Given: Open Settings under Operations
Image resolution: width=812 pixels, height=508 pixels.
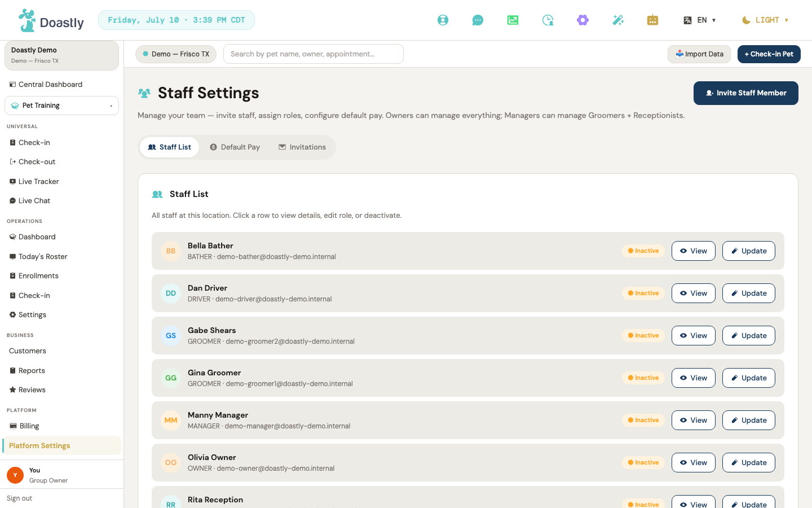Looking at the screenshot, I should point(61,315).
